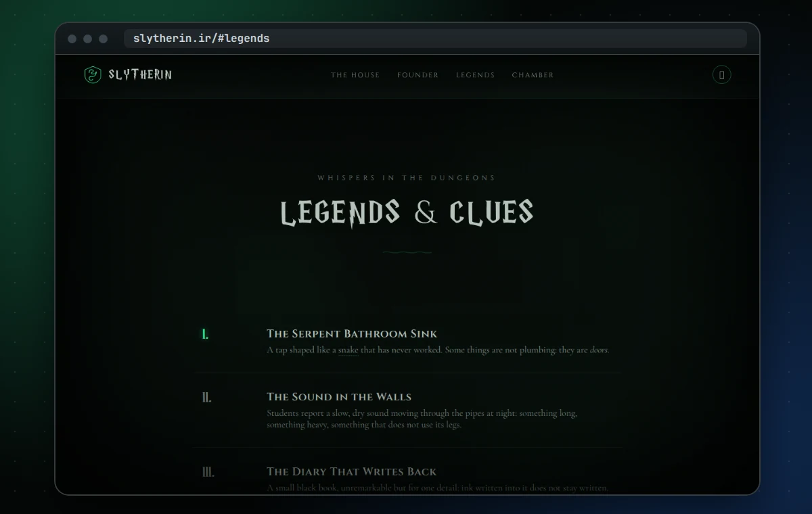
Task: Go to the Founder section
Action: (x=418, y=75)
